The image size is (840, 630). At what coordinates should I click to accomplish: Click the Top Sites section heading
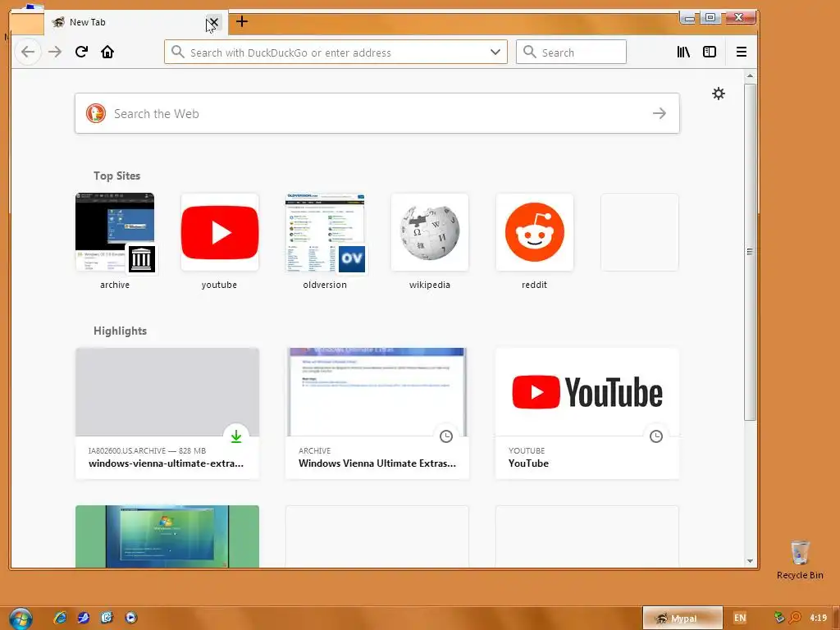click(x=116, y=176)
